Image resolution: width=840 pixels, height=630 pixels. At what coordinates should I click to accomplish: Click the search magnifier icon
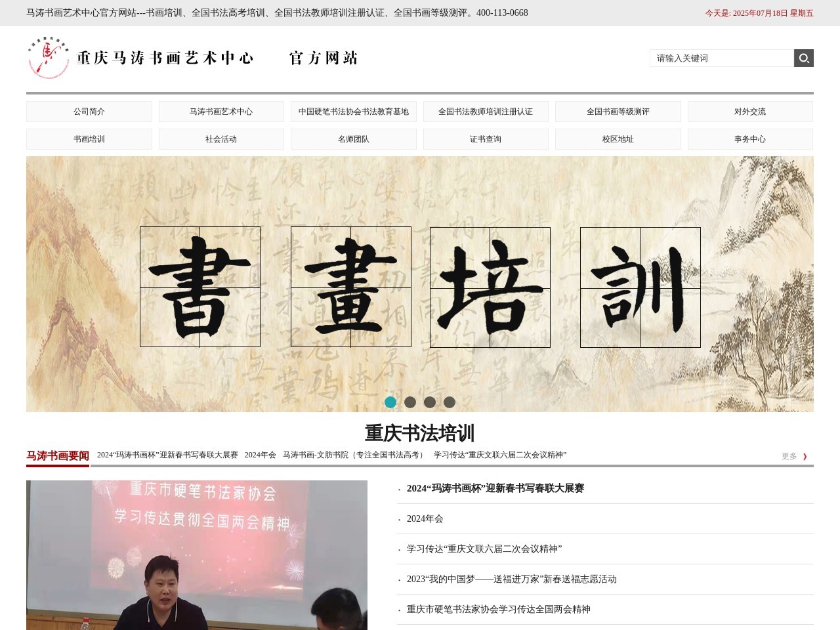(x=803, y=58)
